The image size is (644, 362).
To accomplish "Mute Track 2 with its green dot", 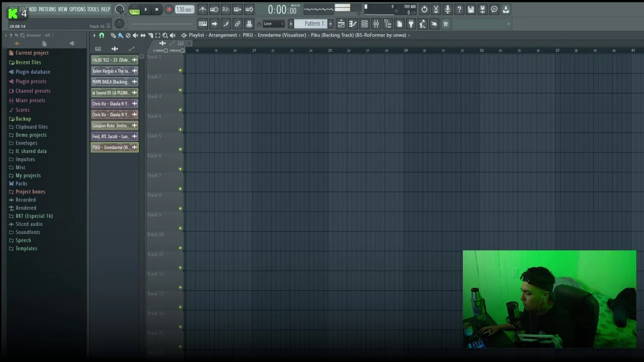I will click(x=180, y=90).
